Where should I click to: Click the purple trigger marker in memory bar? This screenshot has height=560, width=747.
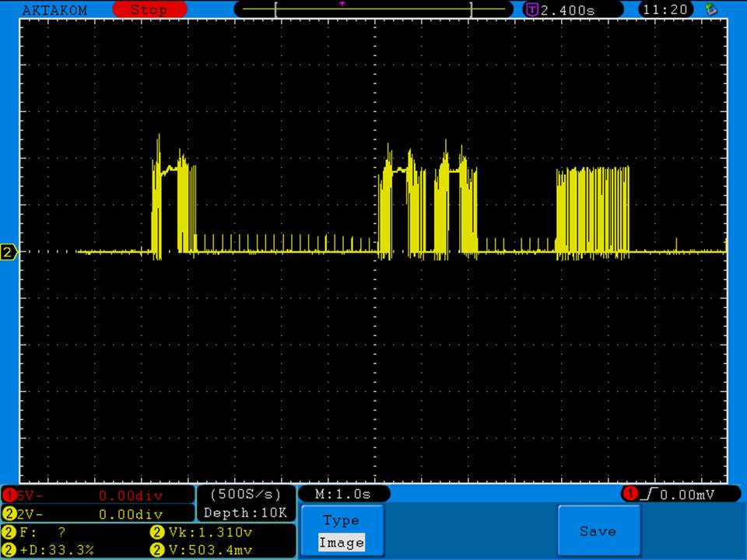pyautogui.click(x=342, y=4)
